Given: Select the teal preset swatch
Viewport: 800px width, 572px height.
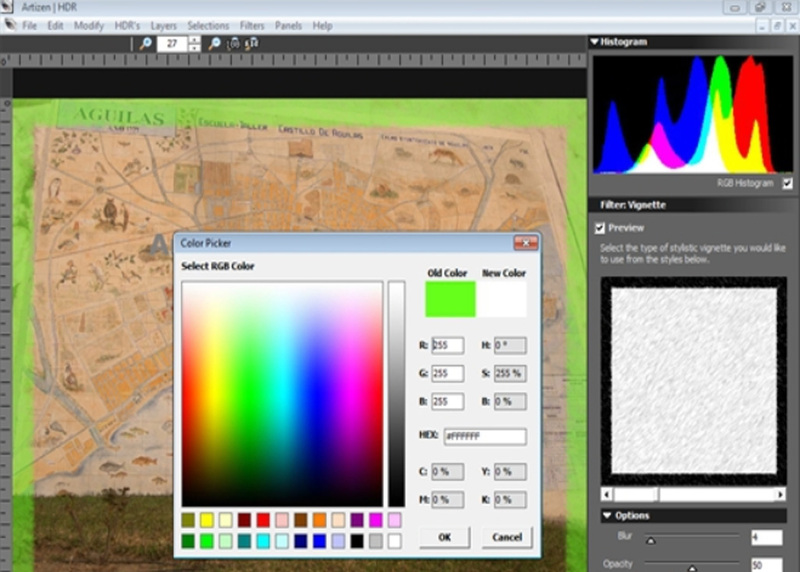Looking at the screenshot, I should (x=244, y=541).
